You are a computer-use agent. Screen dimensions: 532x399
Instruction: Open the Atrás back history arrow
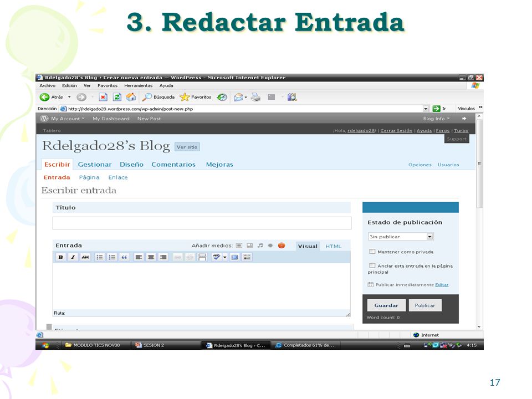(69, 97)
